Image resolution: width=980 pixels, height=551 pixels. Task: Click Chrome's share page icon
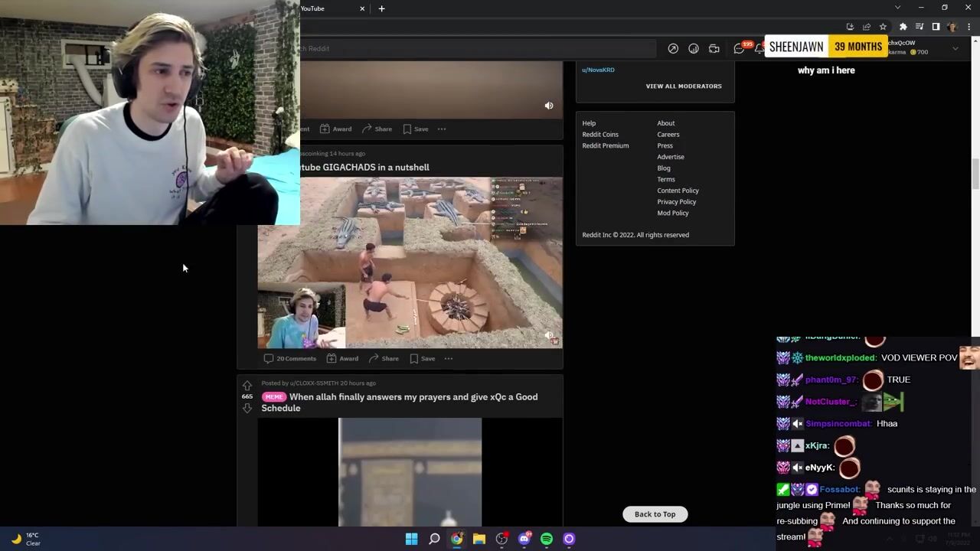[867, 27]
